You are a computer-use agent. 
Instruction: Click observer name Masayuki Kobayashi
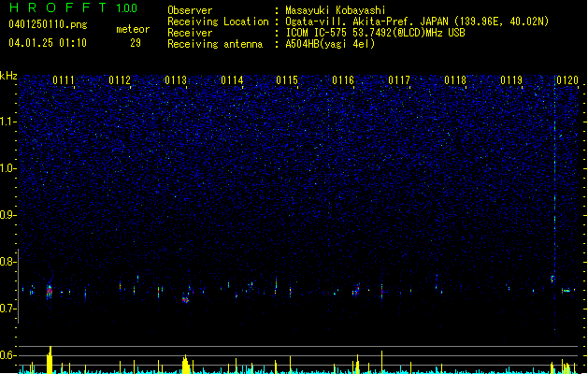(336, 10)
